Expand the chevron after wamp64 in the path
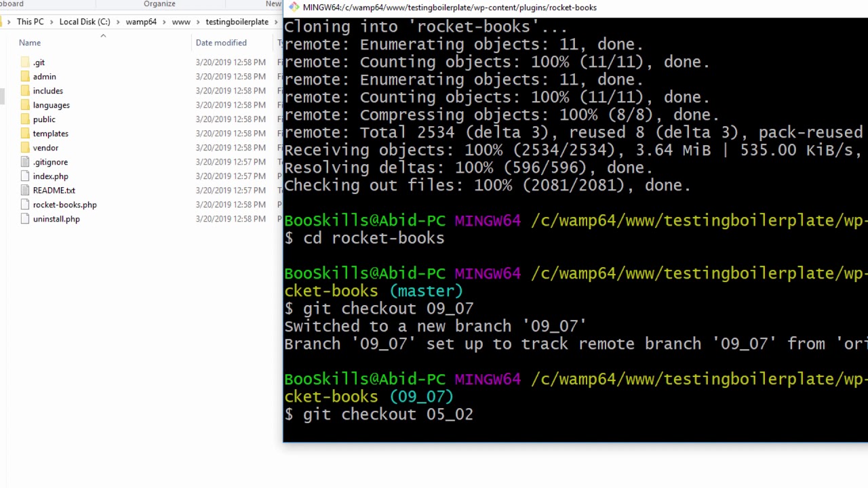 click(165, 22)
